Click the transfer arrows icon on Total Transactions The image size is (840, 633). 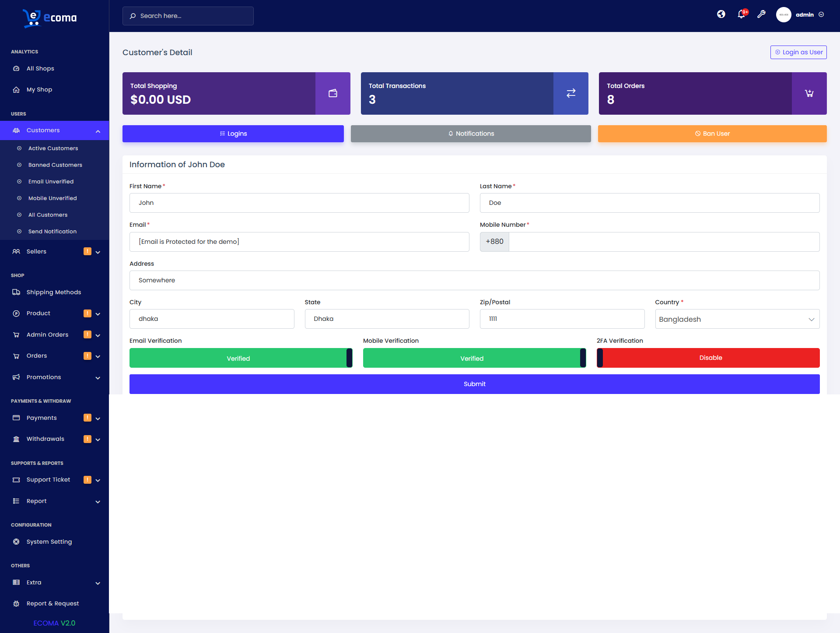pyautogui.click(x=570, y=93)
